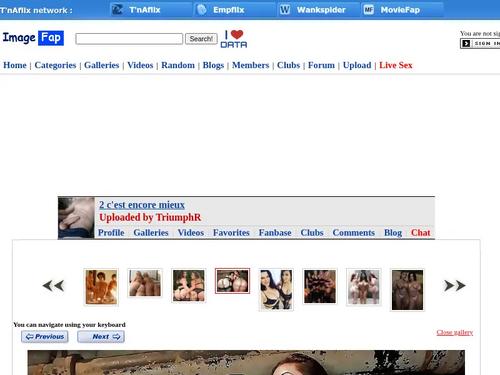Open Clubs in the main navigation bar
Viewport: 500px width, 375px height.
pos(289,65)
